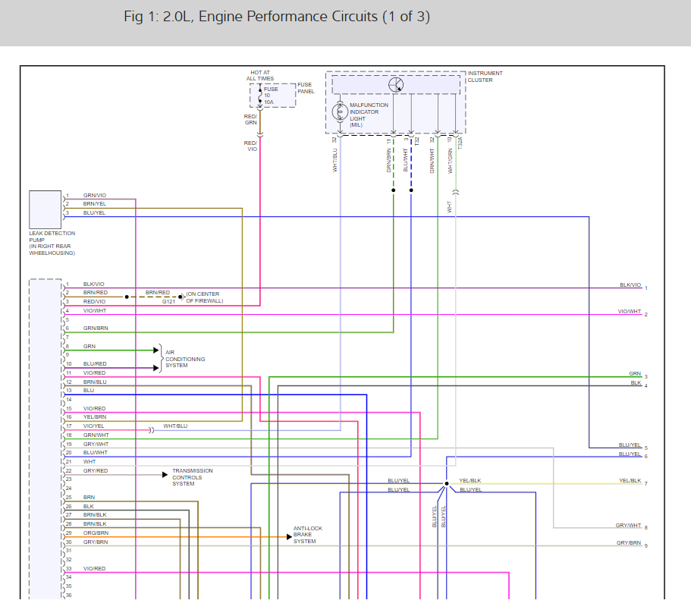
Task: Click the 'INSTRUMENT CLUSTER' label
Action: 485,77
